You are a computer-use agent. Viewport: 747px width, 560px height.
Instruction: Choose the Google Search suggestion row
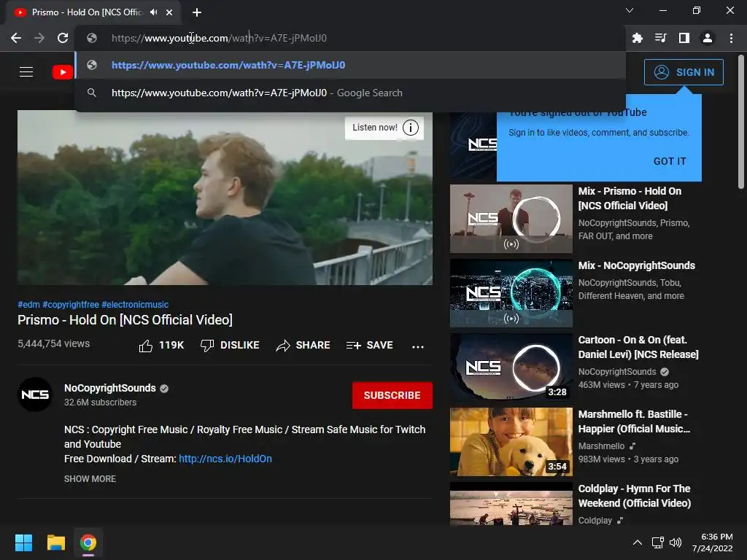tap(350, 93)
